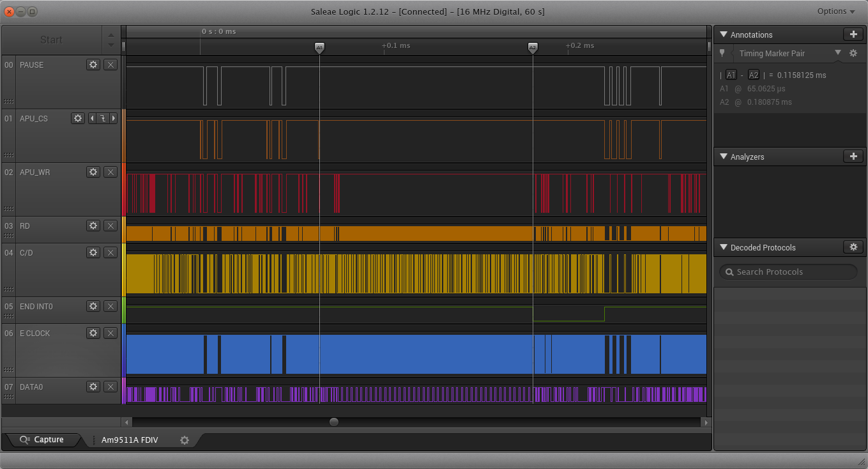Toggle trigger X on E CLOCK channel
Viewport: 868px width, 469px height.
pyautogui.click(x=110, y=333)
